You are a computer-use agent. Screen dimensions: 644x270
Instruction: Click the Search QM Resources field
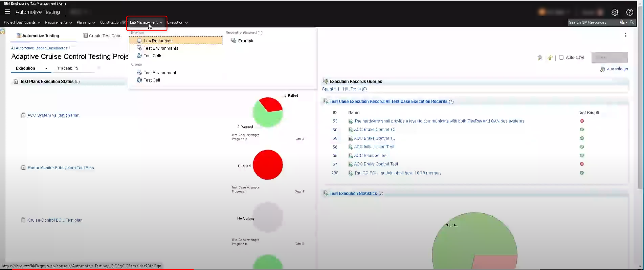(x=592, y=22)
